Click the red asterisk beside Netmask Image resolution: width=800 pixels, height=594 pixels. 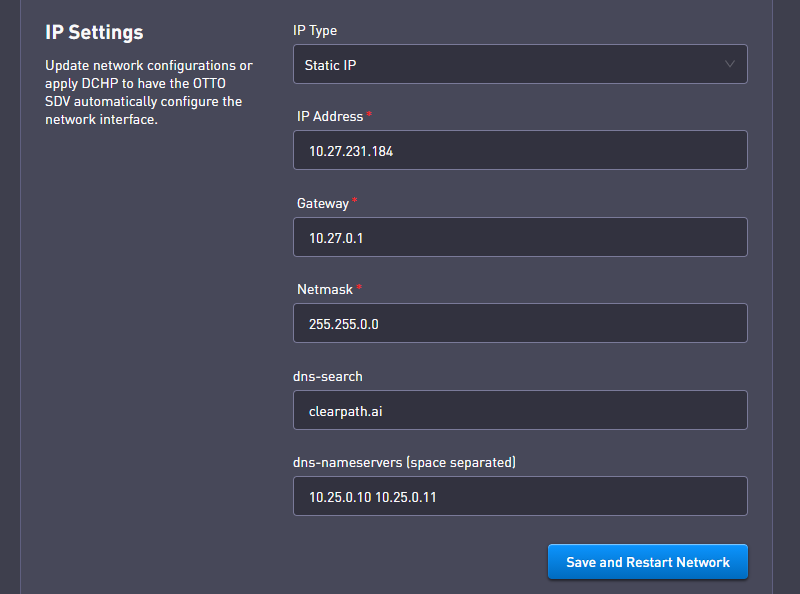click(359, 288)
